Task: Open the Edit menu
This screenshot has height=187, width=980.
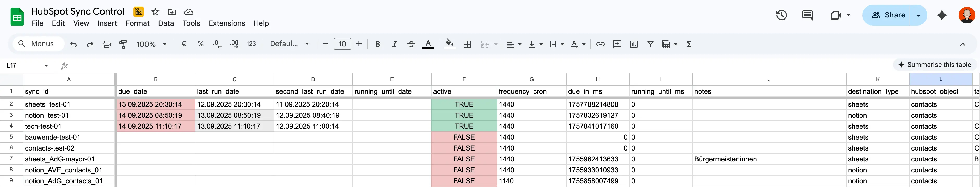Action: click(x=58, y=23)
